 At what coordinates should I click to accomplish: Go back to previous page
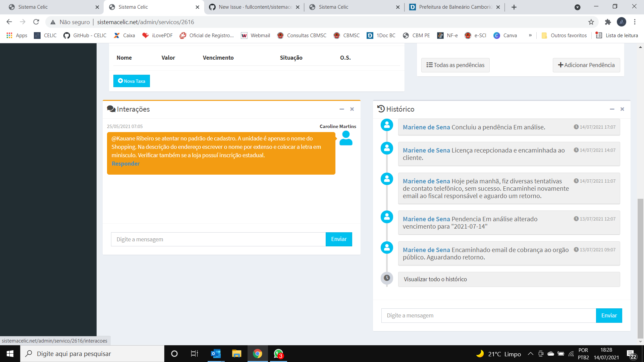click(9, 22)
